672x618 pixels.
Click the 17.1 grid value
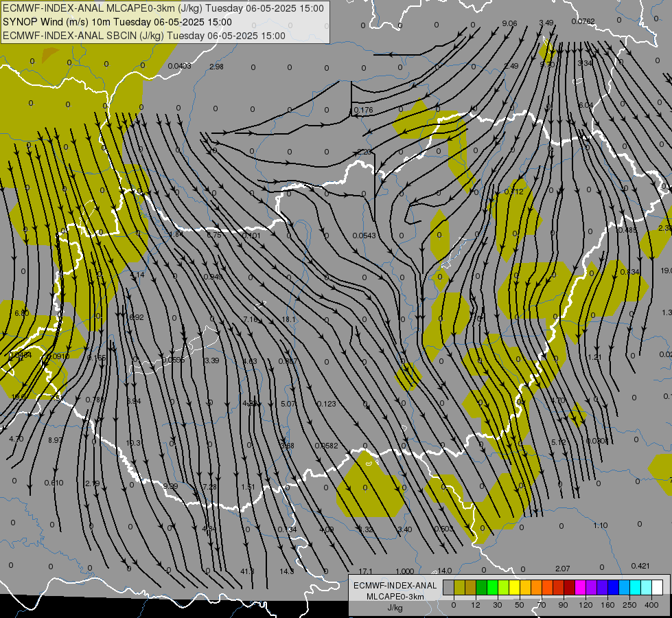[x=366, y=572]
